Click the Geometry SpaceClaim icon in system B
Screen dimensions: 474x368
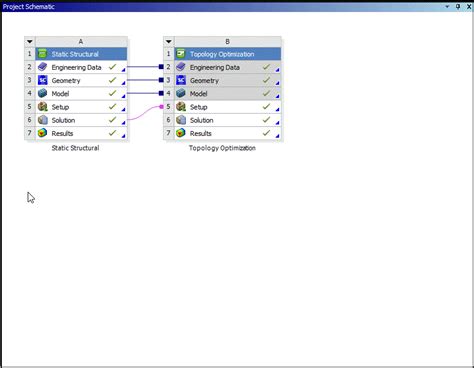(181, 80)
